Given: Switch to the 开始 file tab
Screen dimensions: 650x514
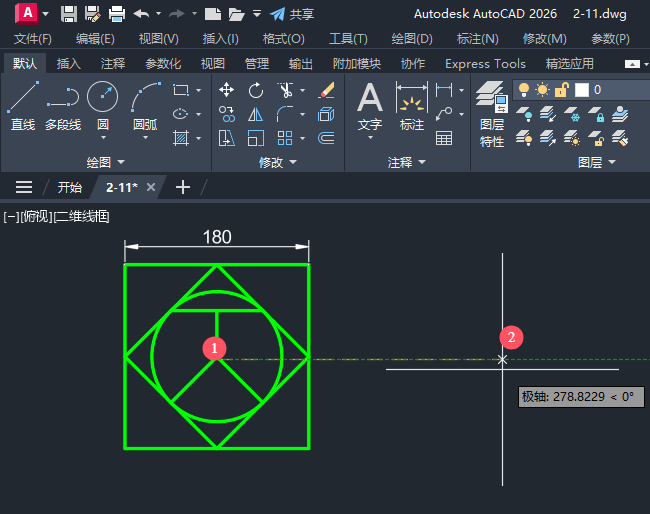Looking at the screenshot, I should (70, 187).
